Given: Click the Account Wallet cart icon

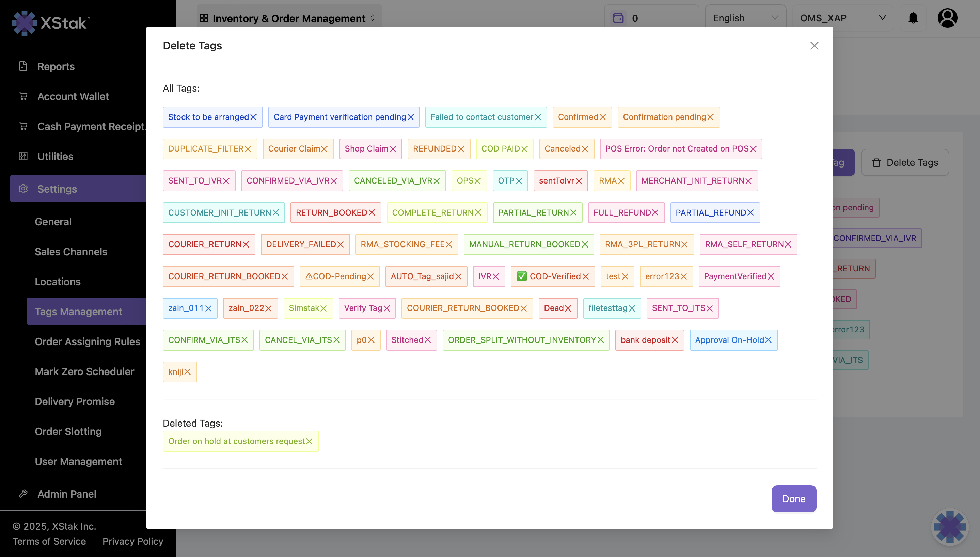Looking at the screenshot, I should tap(22, 96).
